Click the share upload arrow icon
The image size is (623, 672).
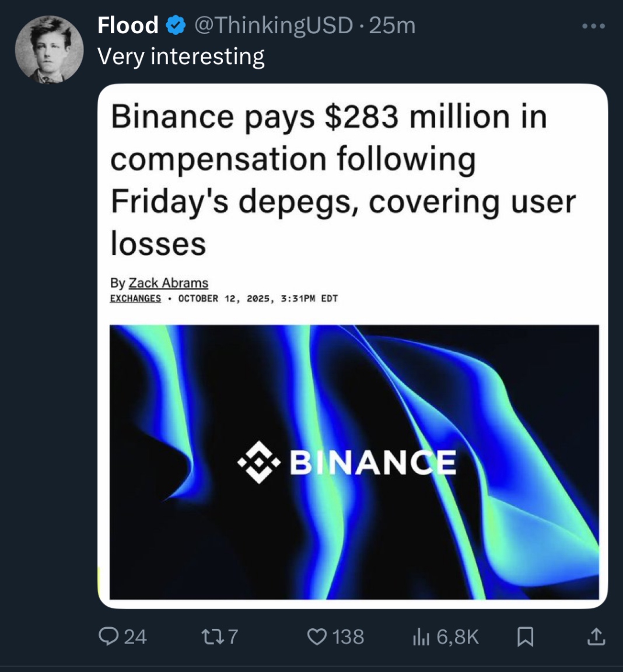point(596,636)
